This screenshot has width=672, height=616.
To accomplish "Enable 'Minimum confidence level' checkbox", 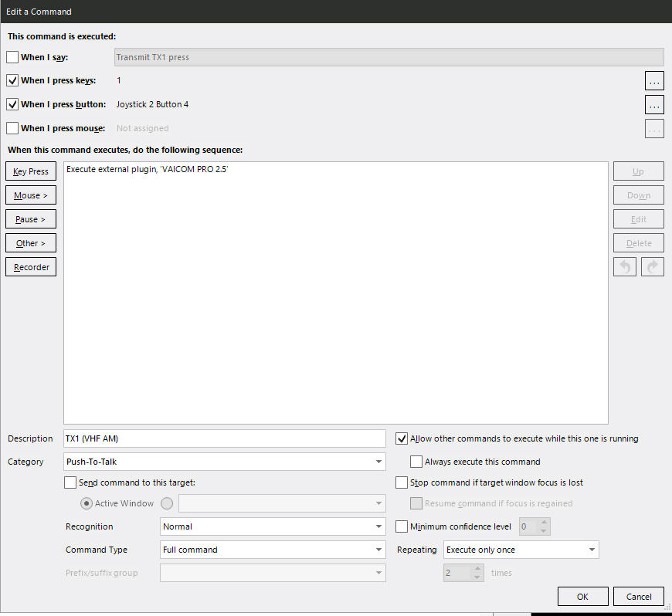I will (401, 526).
